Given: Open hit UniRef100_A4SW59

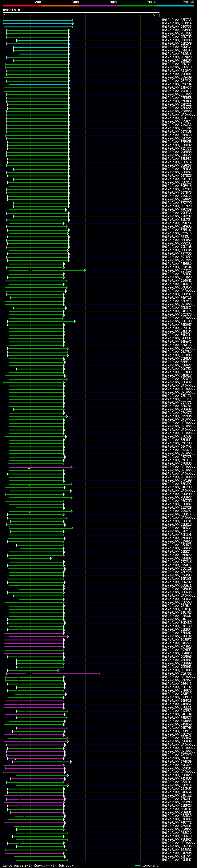Looking at the screenshot, I should tap(177, 725).
